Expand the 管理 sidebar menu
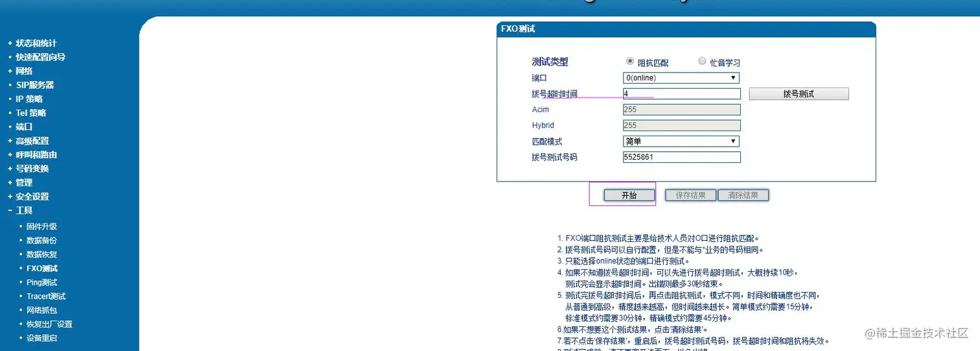Image resolution: width=980 pixels, height=351 pixels. [24, 183]
